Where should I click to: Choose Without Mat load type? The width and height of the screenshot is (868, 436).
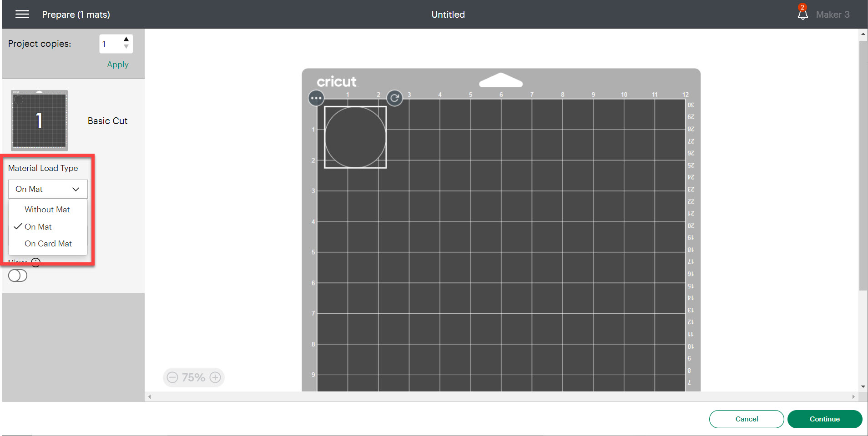point(47,209)
